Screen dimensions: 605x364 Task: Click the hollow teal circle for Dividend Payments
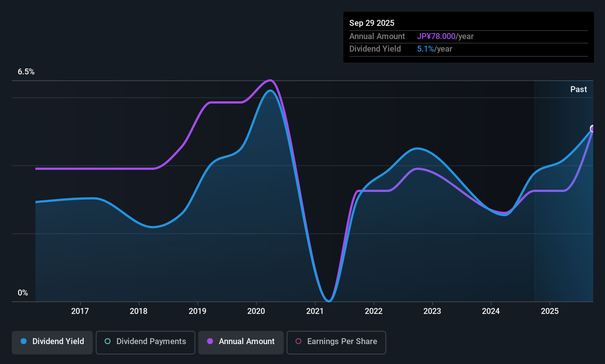[108, 342]
